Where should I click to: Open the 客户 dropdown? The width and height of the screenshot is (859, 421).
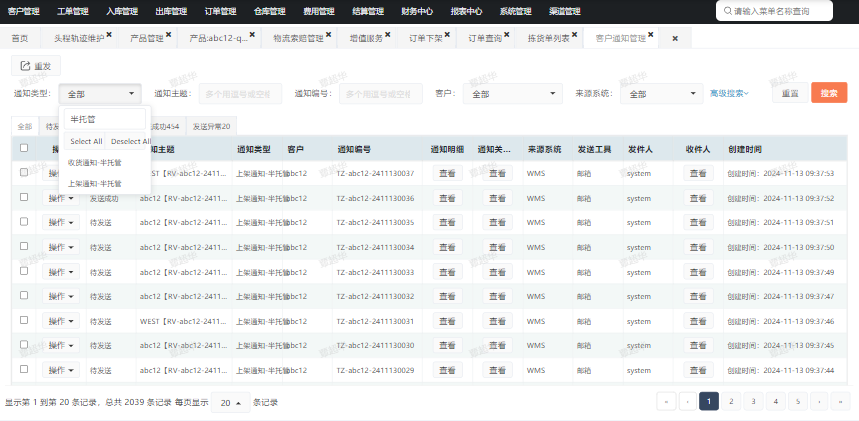point(513,94)
